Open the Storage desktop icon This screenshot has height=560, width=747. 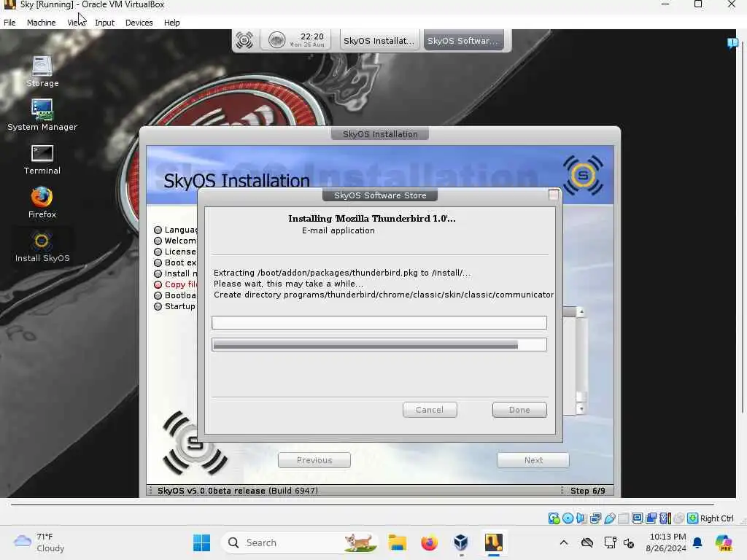(42, 71)
